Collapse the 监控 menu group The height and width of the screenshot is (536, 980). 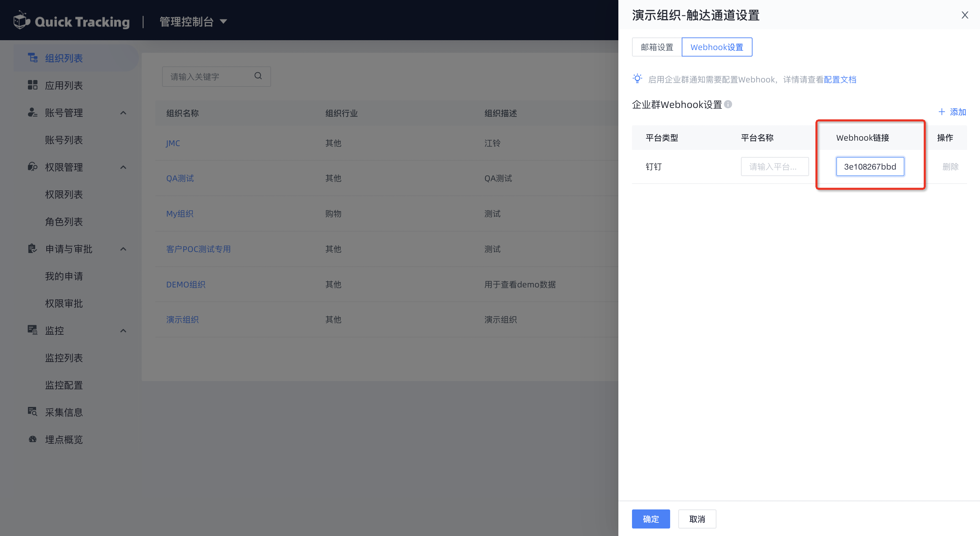(123, 331)
